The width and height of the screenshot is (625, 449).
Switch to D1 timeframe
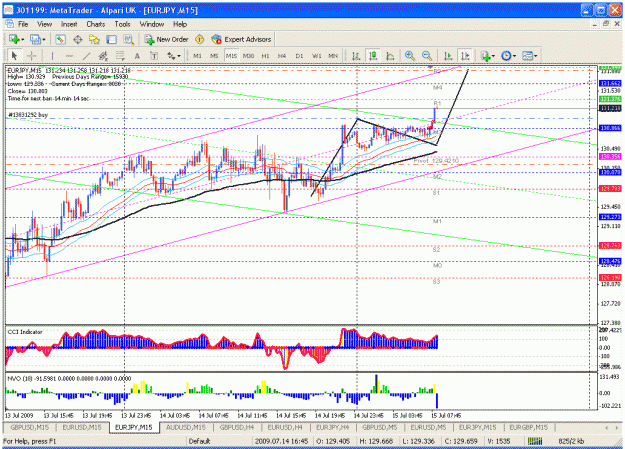299,56
